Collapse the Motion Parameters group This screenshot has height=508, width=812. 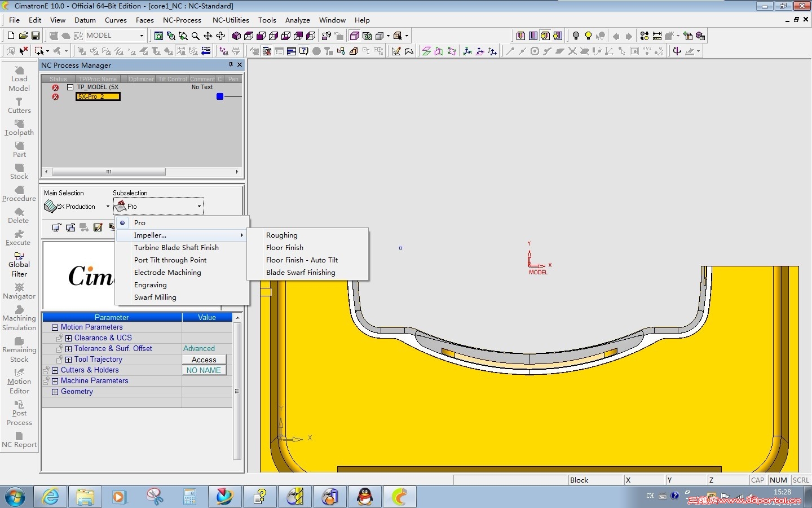click(x=55, y=327)
